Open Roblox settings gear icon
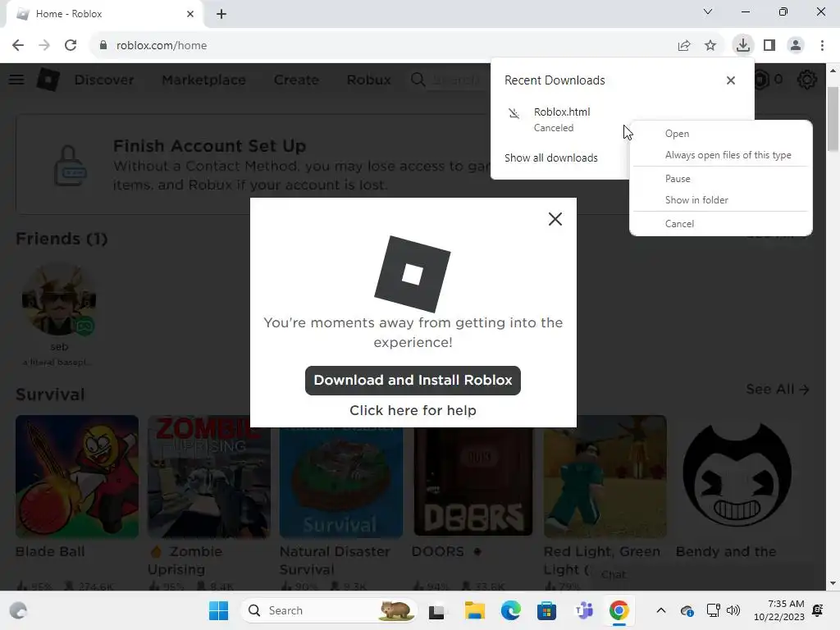Screen dimensions: 840x630 tap(806, 80)
